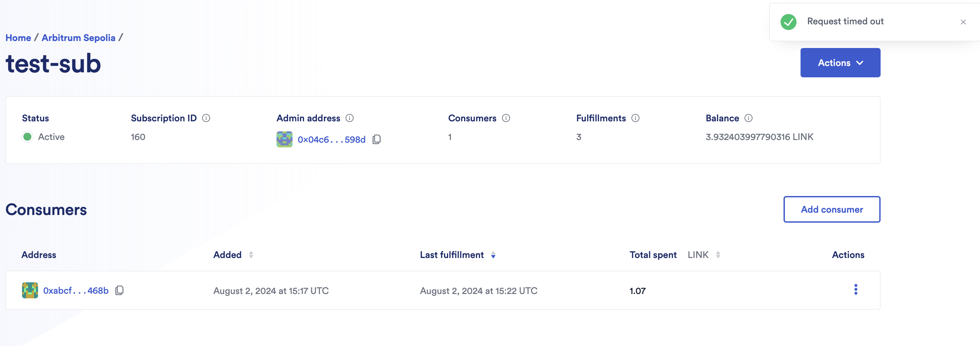This screenshot has width=980, height=346.
Task: Sort consumers by Added date
Action: (251, 255)
